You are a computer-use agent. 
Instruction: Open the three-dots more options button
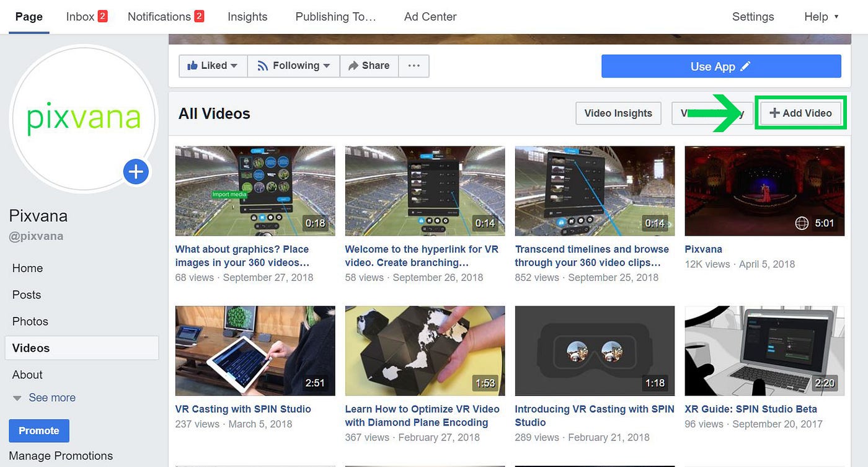click(x=414, y=66)
